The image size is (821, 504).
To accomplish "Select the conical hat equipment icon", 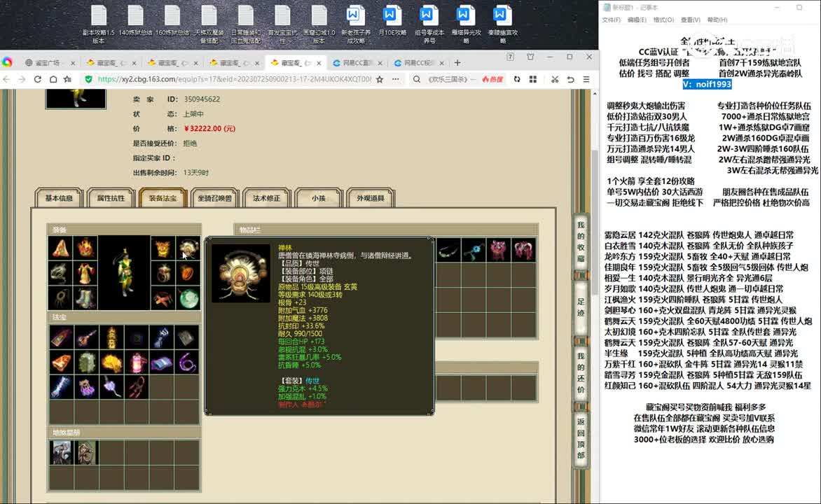I will click(61, 248).
